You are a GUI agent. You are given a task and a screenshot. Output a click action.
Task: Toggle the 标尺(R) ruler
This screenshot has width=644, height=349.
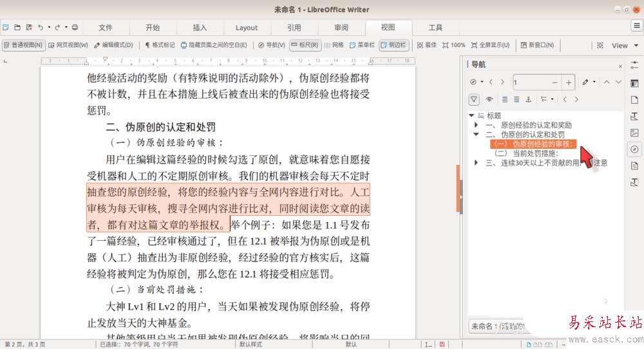305,45
